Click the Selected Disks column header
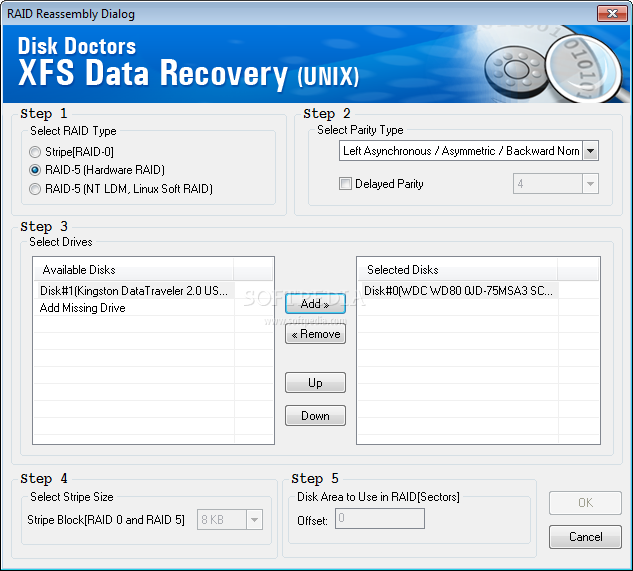 tap(458, 270)
